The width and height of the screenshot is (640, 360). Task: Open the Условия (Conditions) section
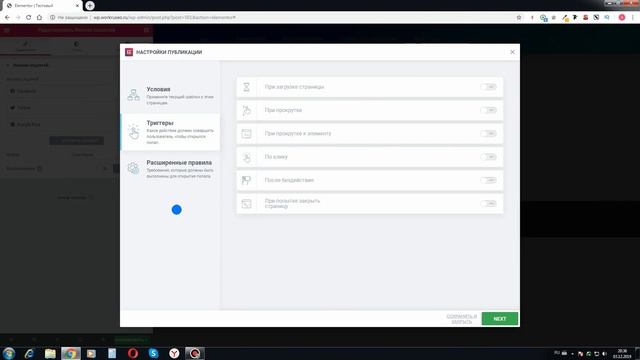coord(171,96)
